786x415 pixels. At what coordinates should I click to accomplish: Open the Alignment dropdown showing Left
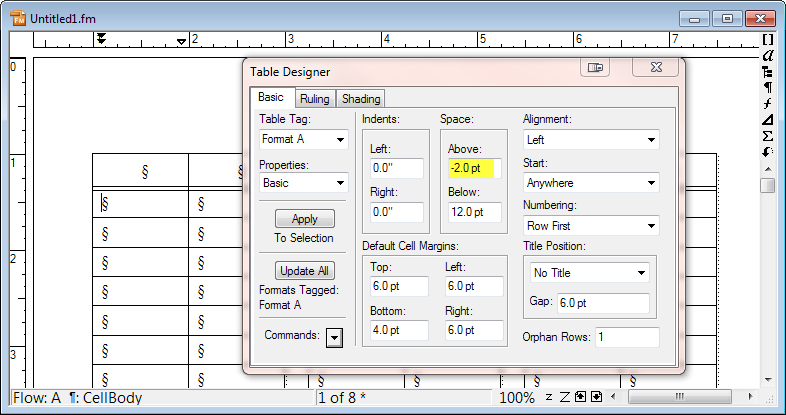pos(651,140)
